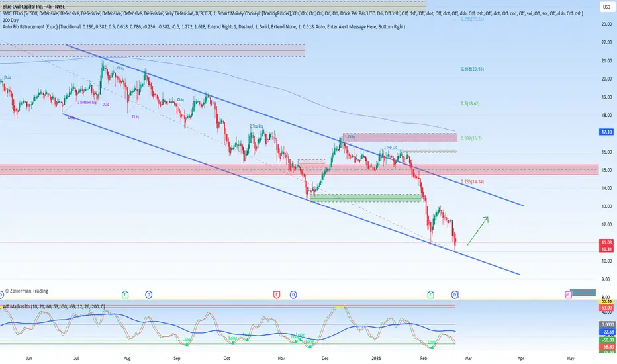This screenshot has height=364, width=617.
Task: Select the 200 Day indicator legend
Action: (11, 20)
